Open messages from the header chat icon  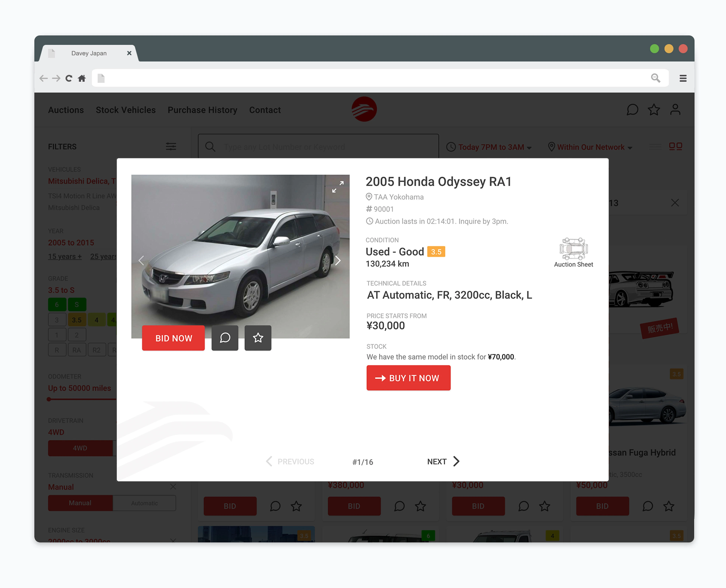[x=632, y=110]
